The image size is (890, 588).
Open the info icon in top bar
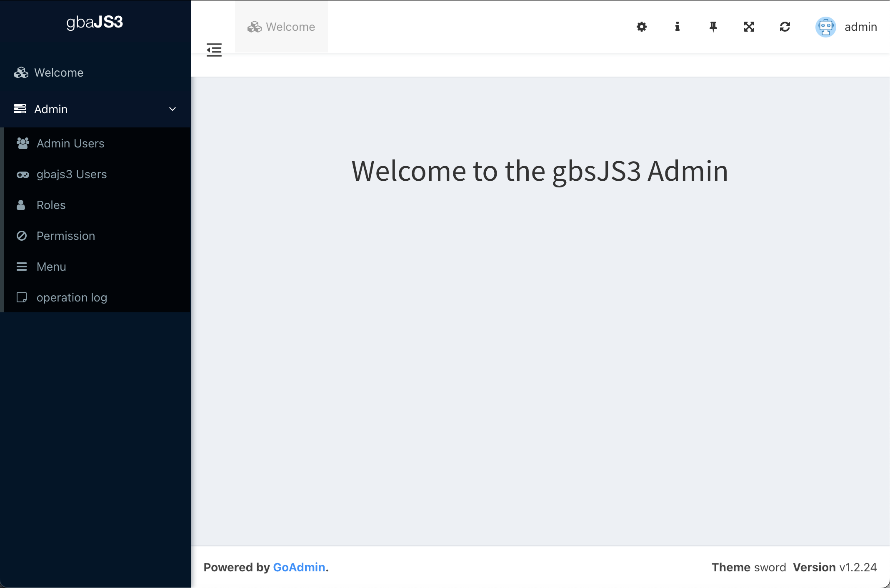677,27
